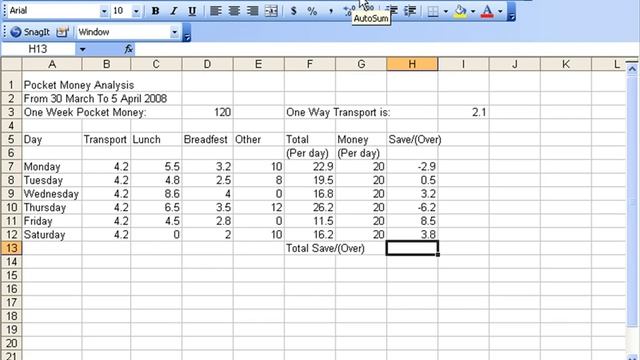The width and height of the screenshot is (640, 360).
Task: Select column A header
Action: (x=52, y=64)
